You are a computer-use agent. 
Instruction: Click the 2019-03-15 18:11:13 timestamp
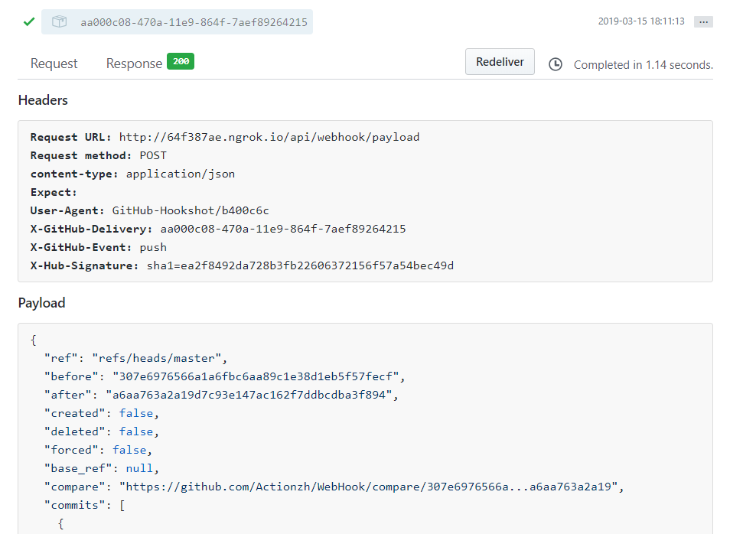[641, 21]
